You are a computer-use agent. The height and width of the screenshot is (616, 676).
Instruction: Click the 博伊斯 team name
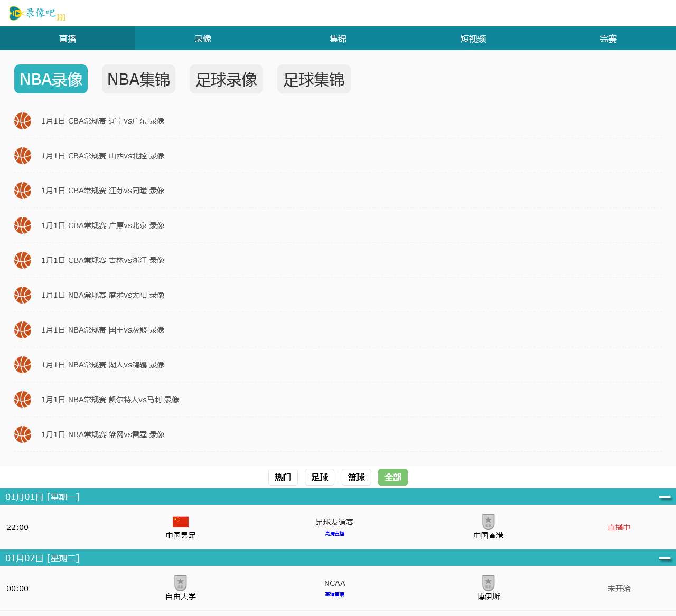pos(489,596)
